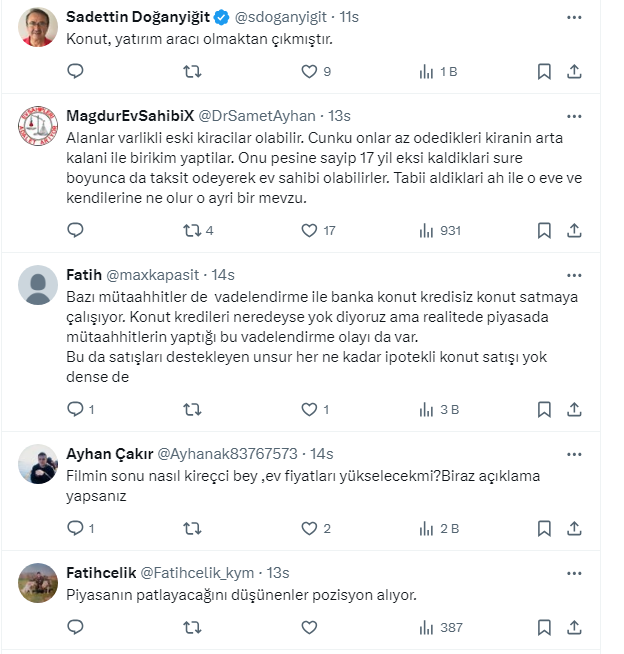Viewport: 624px width, 654px height.
Task: Like MagdurEvSahibiX's tweet with 17 likes
Action: point(310,230)
